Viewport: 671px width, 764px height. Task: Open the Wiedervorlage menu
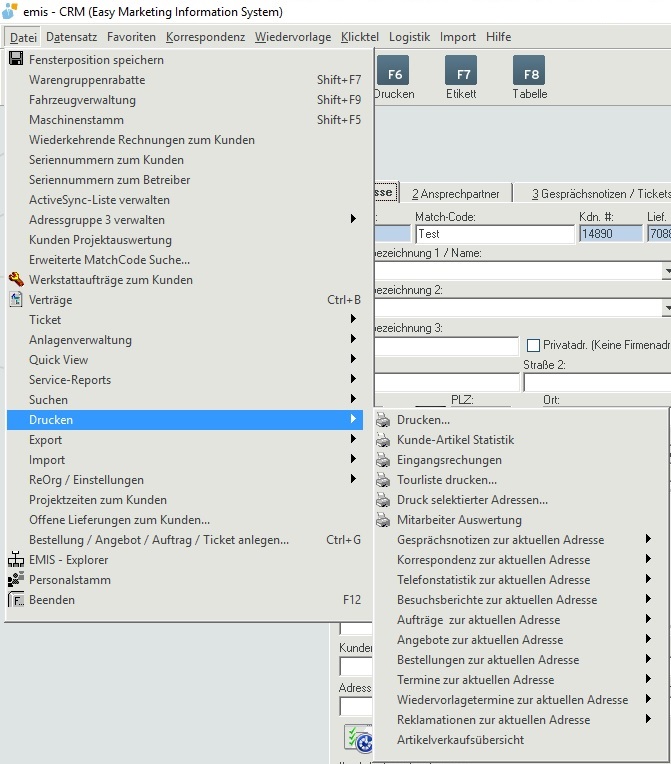(293, 37)
